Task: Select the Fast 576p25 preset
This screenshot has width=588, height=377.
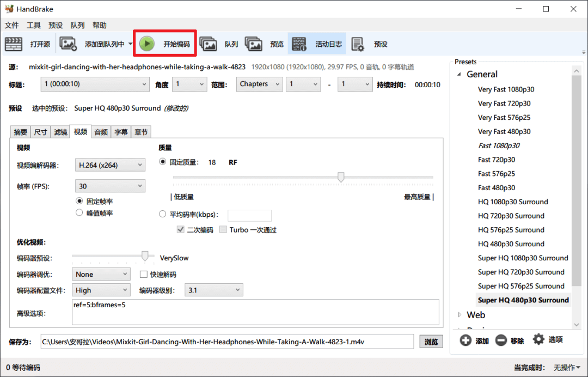Action: [497, 174]
